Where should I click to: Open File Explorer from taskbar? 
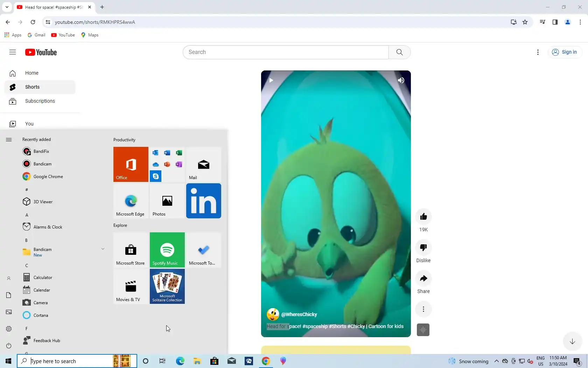pyautogui.click(x=197, y=361)
